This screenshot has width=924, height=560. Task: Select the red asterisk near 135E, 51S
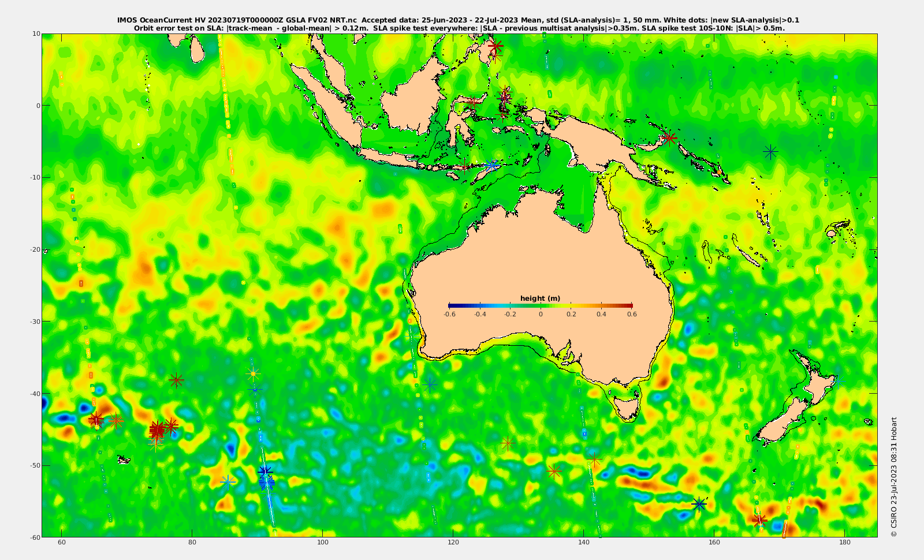click(554, 472)
